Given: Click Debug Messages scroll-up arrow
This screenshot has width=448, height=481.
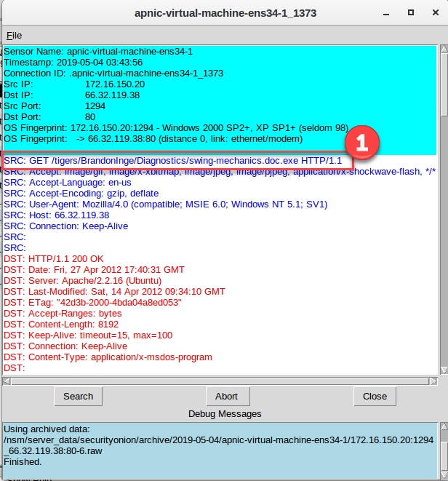Looking at the screenshot, I should tap(444, 426).
